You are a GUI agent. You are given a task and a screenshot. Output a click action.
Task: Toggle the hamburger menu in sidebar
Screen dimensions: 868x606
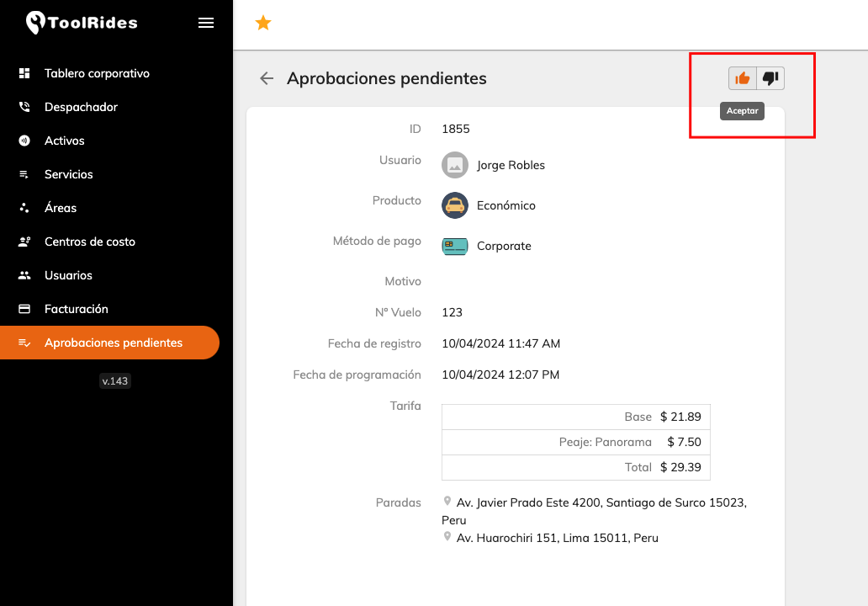[206, 23]
